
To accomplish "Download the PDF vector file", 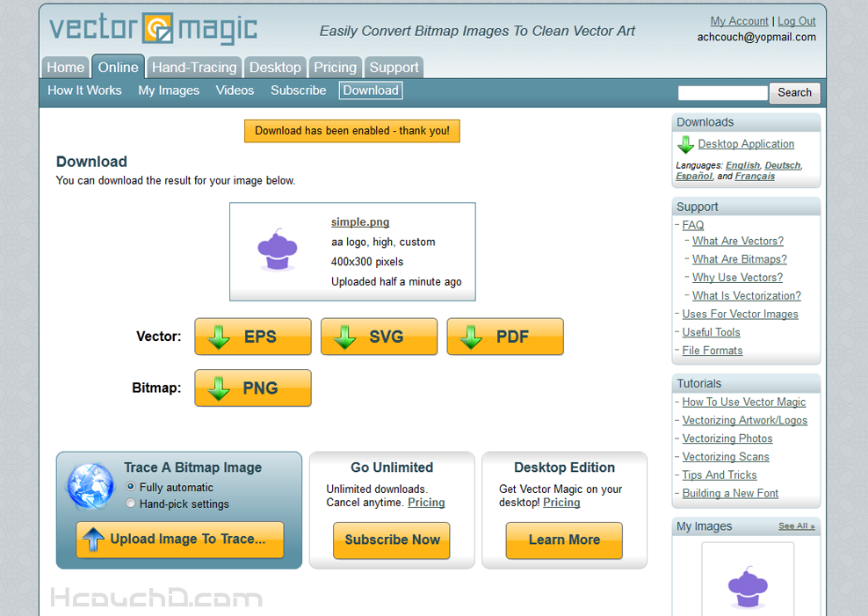I will [x=505, y=337].
